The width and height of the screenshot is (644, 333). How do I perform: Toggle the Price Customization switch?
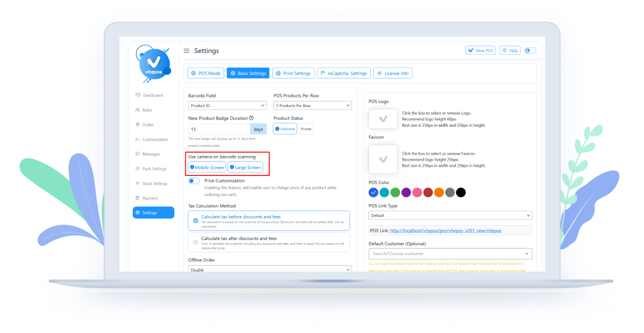194,181
